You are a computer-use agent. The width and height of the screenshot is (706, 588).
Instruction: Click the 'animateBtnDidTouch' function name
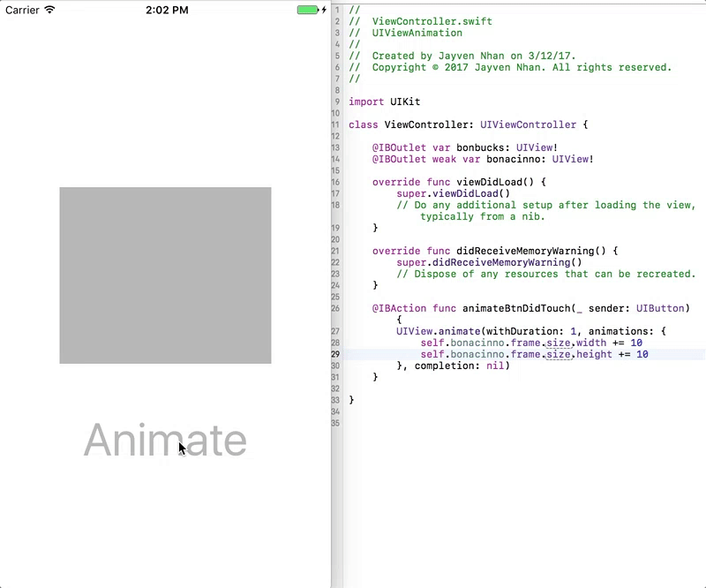pos(516,309)
